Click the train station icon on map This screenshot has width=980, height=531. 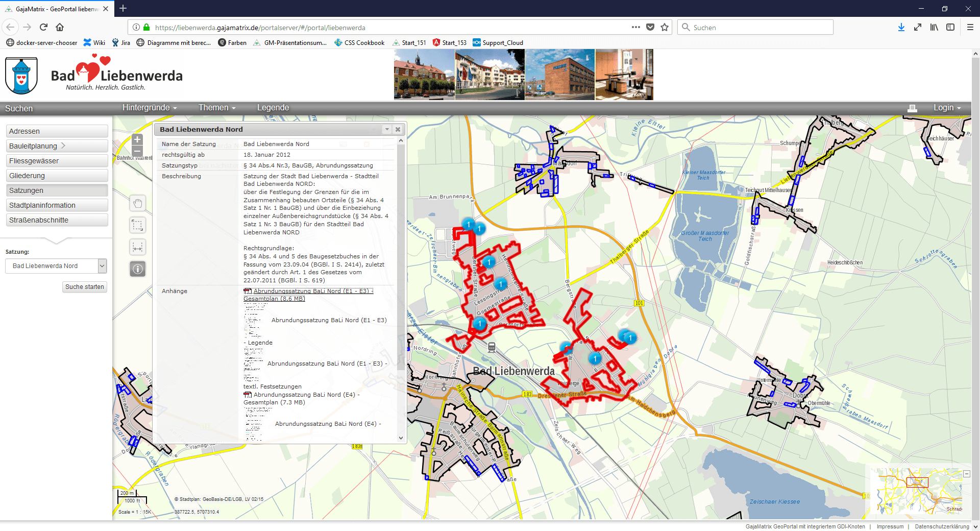492,348
